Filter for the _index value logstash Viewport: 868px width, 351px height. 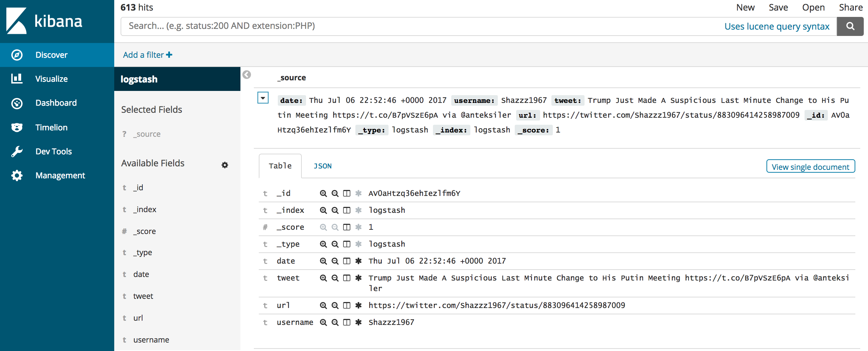(323, 210)
